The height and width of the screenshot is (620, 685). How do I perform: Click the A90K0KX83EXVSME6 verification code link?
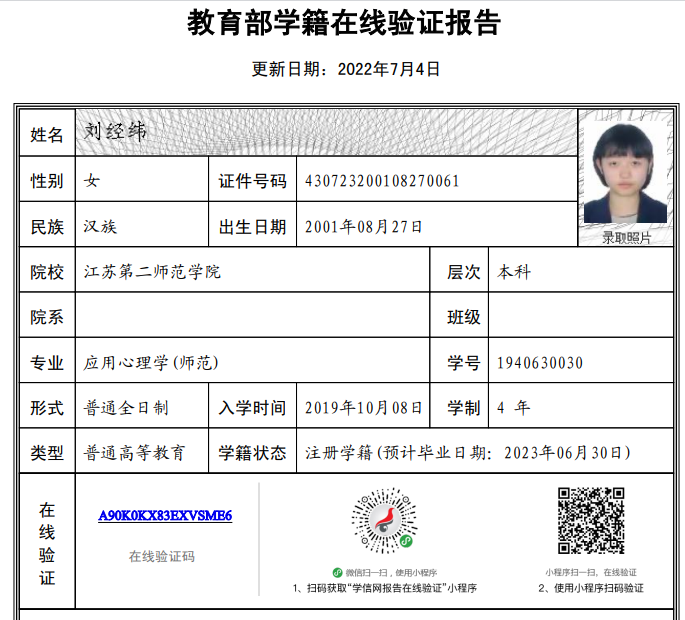(165, 516)
